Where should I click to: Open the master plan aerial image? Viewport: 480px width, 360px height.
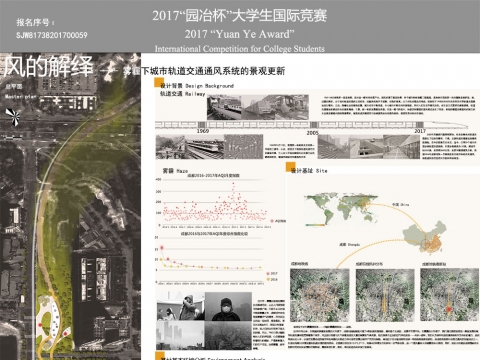pos(70,206)
